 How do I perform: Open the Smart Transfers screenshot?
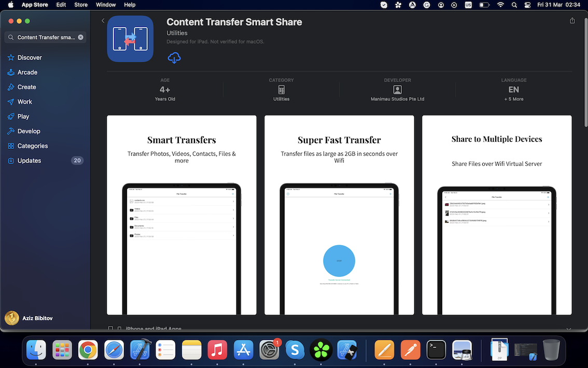[181, 215]
